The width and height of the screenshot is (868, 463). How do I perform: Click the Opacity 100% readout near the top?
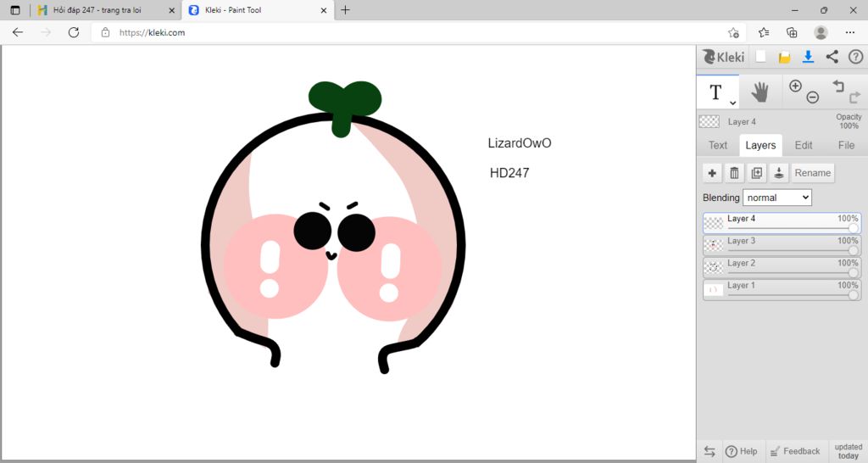coord(849,121)
